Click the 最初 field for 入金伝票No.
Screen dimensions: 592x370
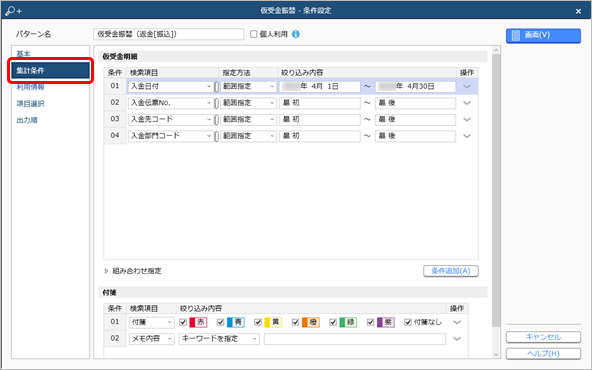tap(320, 103)
